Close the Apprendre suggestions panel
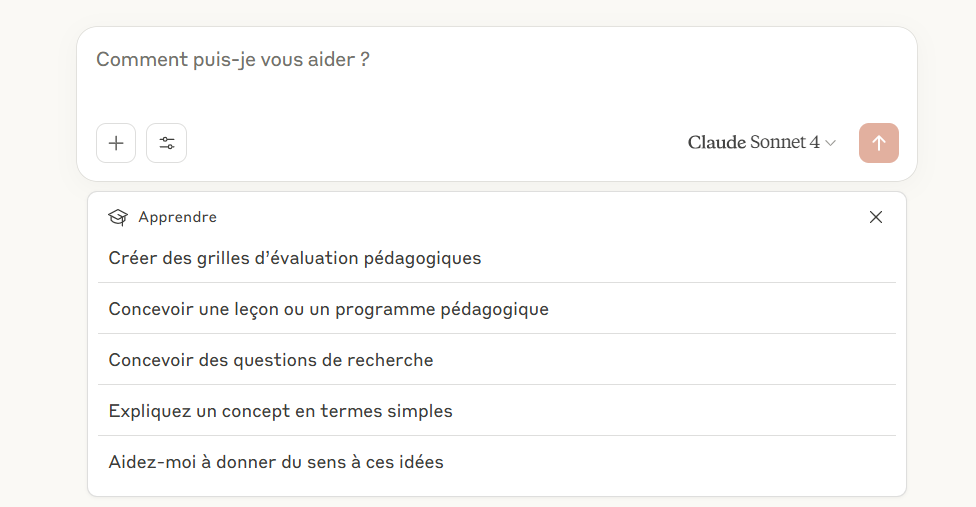This screenshot has height=507, width=976. [876, 217]
